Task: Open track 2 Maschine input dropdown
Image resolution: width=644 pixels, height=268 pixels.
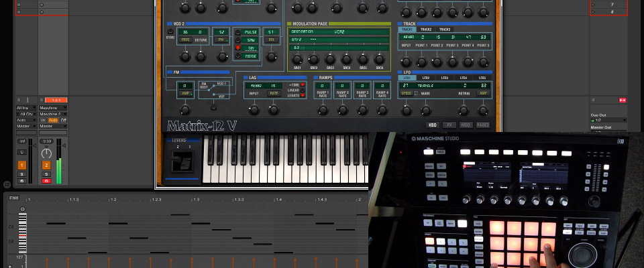Action: [x=53, y=108]
